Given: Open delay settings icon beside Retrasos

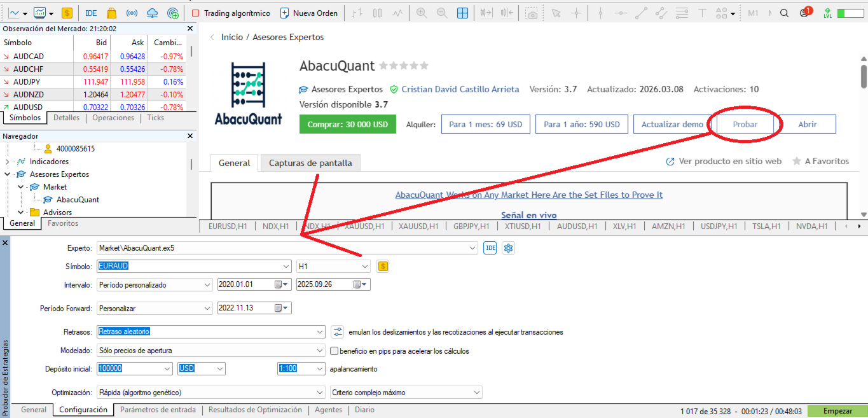Looking at the screenshot, I should [x=338, y=331].
